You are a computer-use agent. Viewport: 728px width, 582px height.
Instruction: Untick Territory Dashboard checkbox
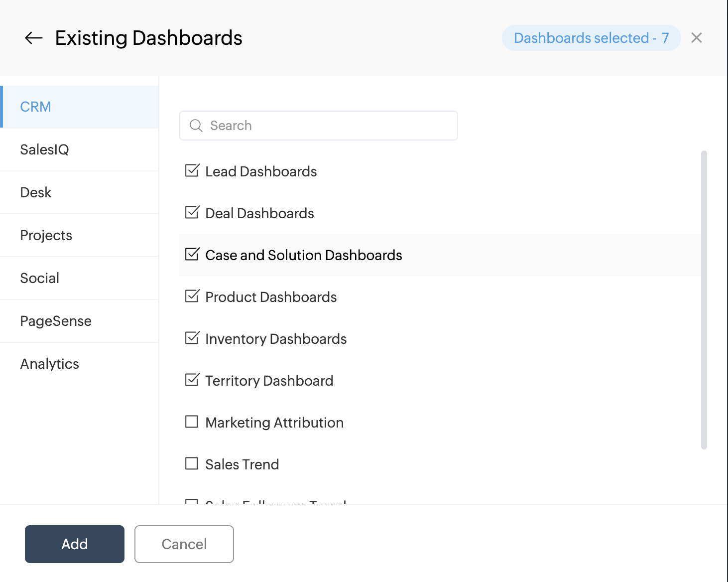point(192,380)
